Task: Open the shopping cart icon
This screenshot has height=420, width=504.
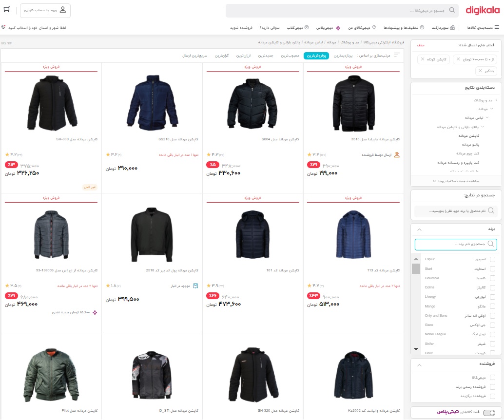Action: pos(7,10)
